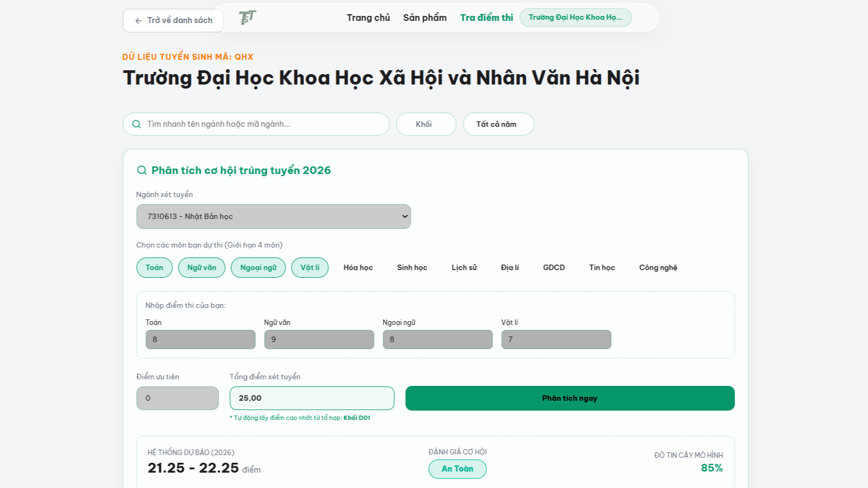Screen dimensions: 868x488
Task: Click the 85% model confidence value
Action: pyautogui.click(x=712, y=468)
